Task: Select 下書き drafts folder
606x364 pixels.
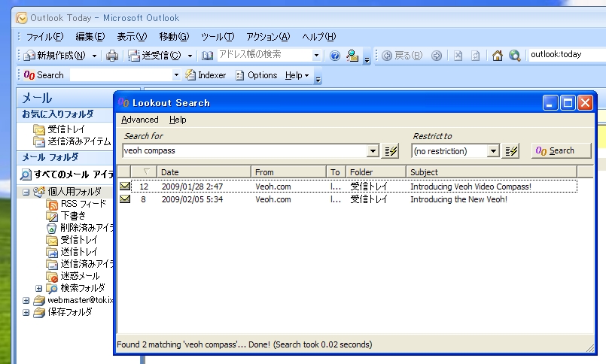Action: coord(66,216)
